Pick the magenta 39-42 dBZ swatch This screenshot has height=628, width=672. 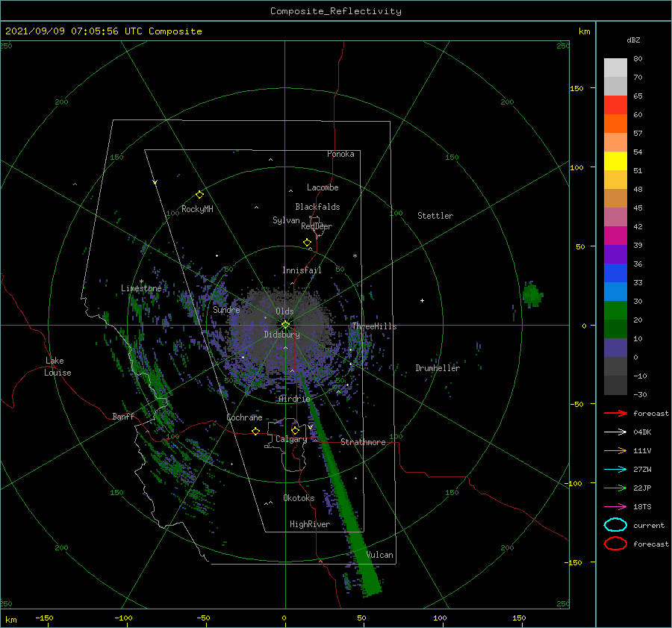[615, 236]
